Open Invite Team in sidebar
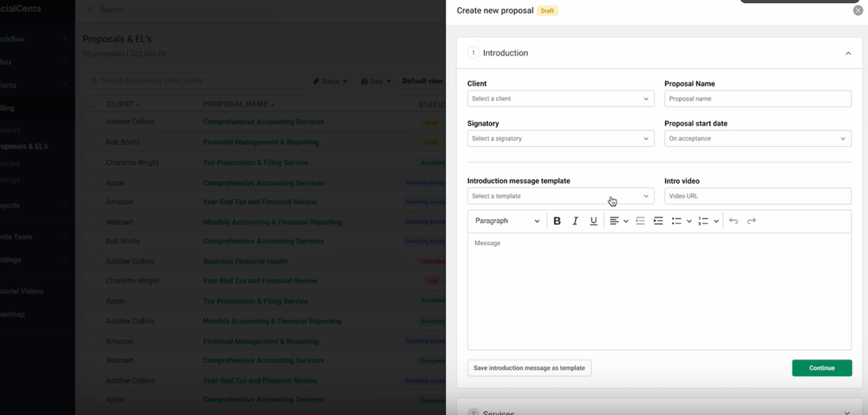868x415 pixels. (x=33, y=236)
